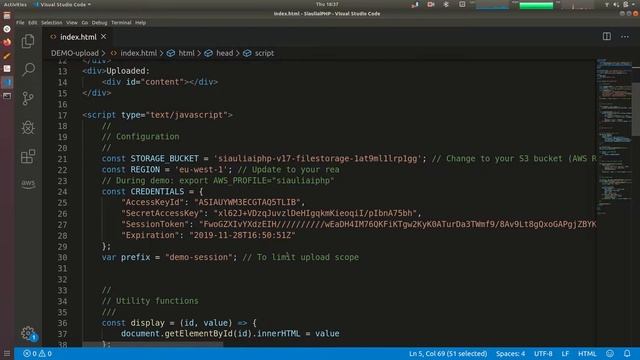Screen dimensions: 640x360
Task: Close the index.html tab
Action: tap(104, 37)
